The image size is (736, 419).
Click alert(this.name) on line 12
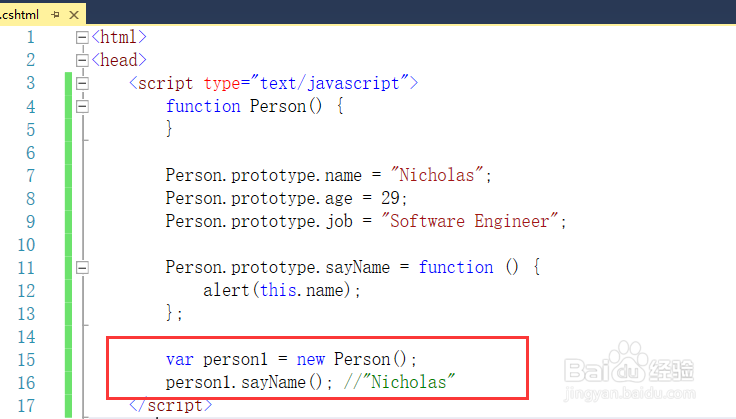click(276, 290)
